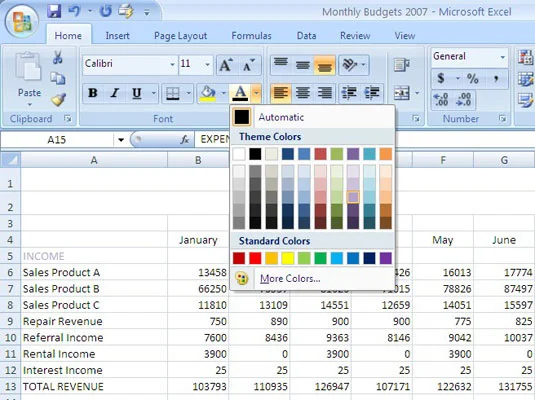Open the Calibri font name dropdown
The width and height of the screenshot is (535, 400).
click(173, 64)
